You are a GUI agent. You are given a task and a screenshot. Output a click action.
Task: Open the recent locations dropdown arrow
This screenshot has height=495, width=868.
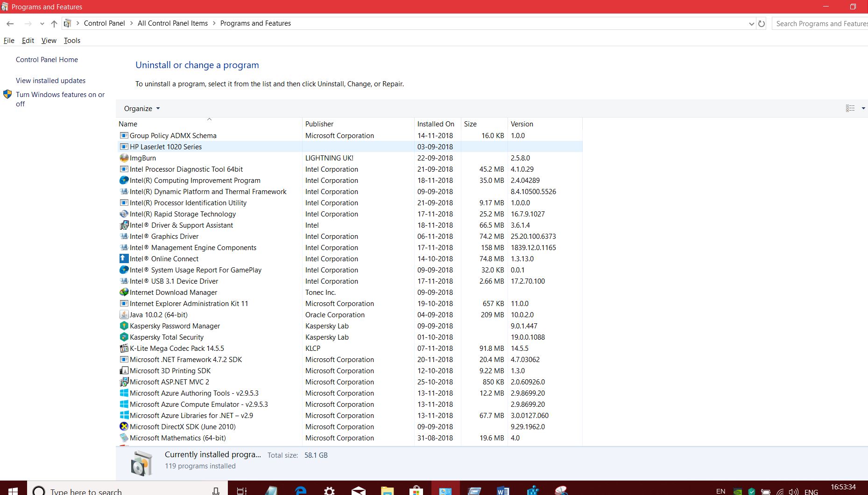coord(42,24)
